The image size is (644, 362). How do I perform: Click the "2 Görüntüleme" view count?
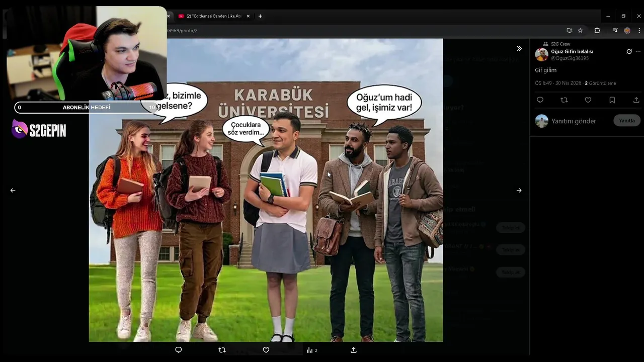pos(600,83)
